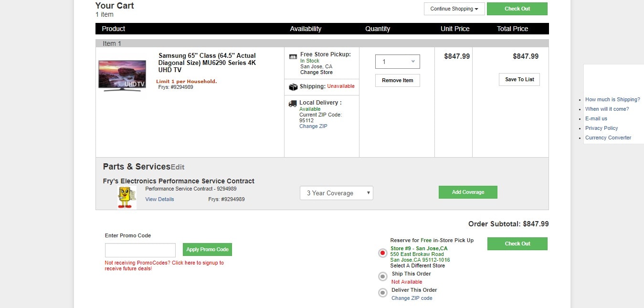The image size is (644, 308).
Task: Open When will it come link
Action: (x=607, y=109)
